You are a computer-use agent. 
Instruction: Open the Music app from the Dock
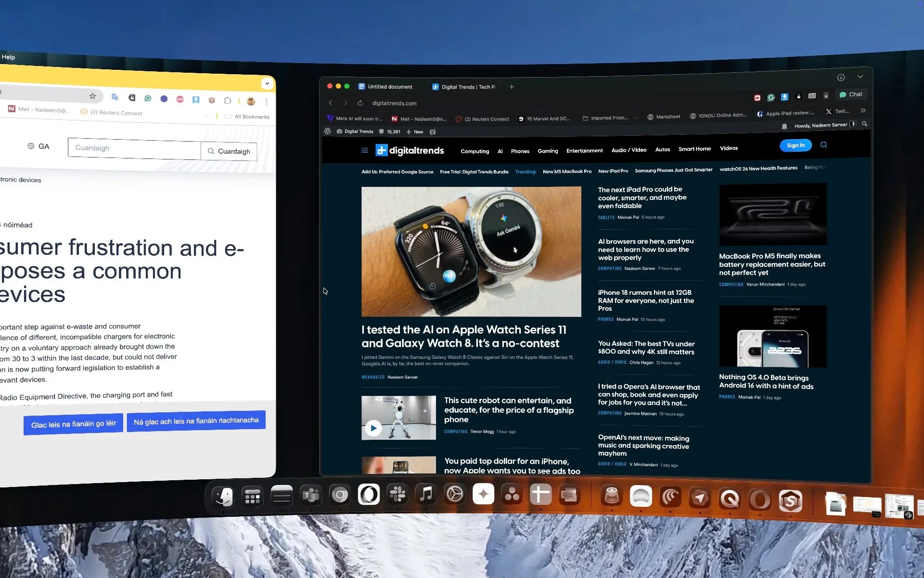point(426,494)
